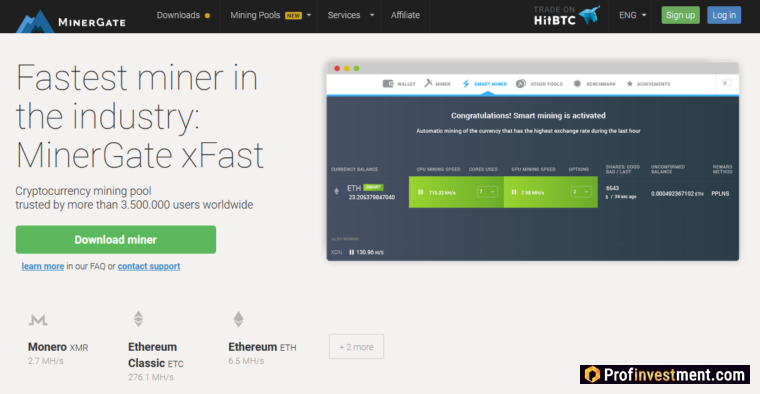Pause XDN mining at 130.96 H/s
760x394 pixels.
pos(351,252)
